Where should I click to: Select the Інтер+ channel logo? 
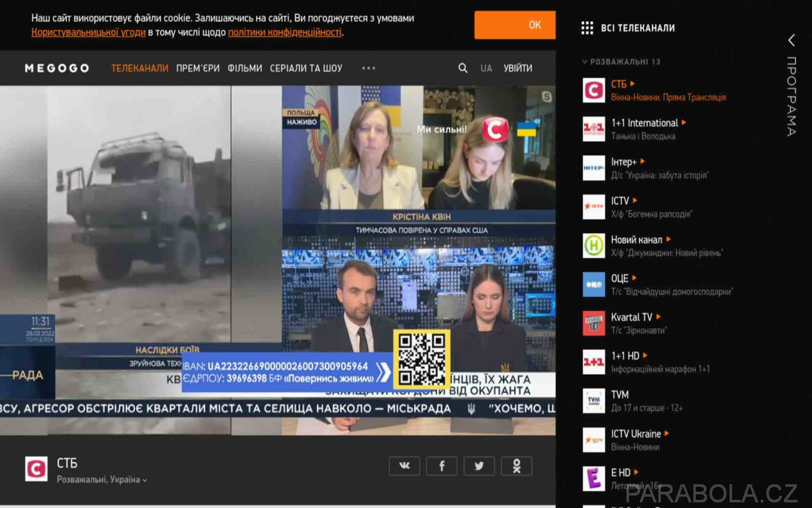[594, 168]
